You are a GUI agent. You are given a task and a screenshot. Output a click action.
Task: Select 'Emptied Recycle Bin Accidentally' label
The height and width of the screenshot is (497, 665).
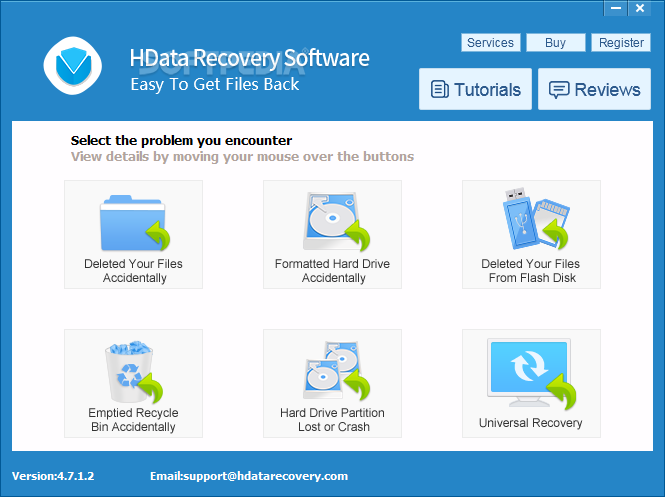tap(134, 419)
